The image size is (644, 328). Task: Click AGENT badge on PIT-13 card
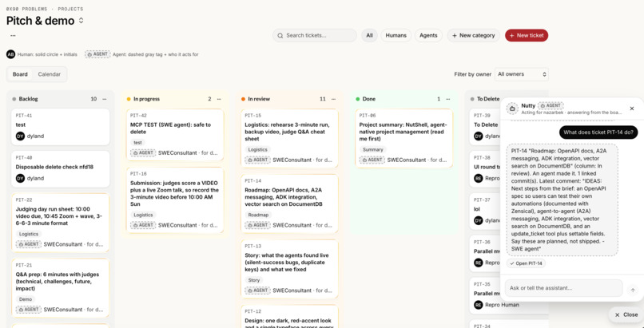click(258, 290)
